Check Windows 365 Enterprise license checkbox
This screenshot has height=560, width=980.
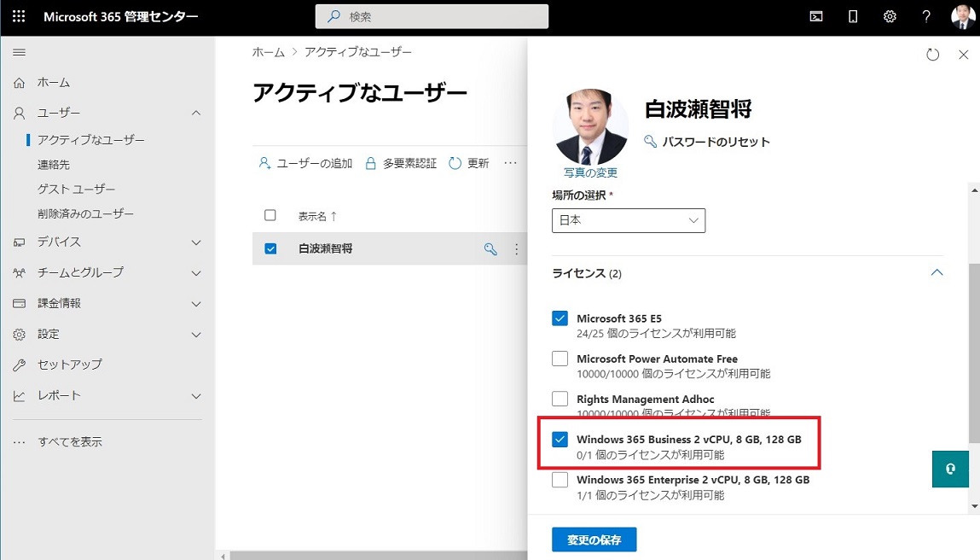[560, 479]
